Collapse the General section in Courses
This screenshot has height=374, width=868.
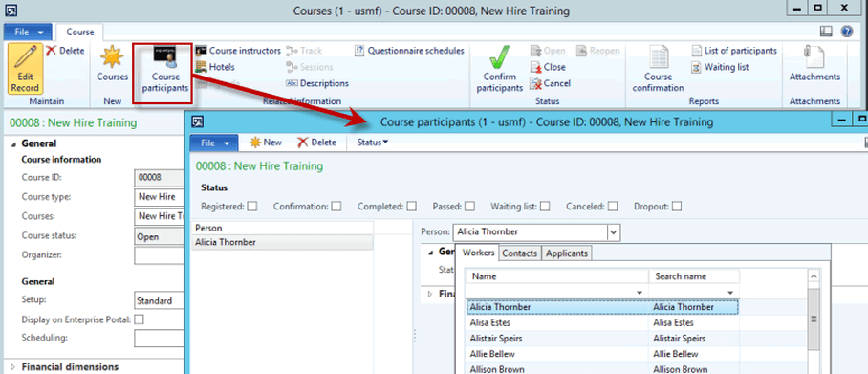(13, 143)
